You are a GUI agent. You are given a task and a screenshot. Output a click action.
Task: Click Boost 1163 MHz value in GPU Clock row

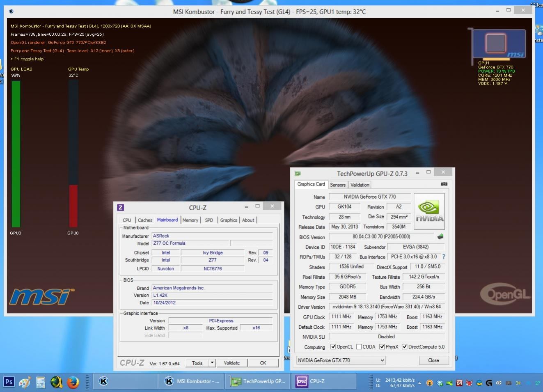[x=432, y=316]
